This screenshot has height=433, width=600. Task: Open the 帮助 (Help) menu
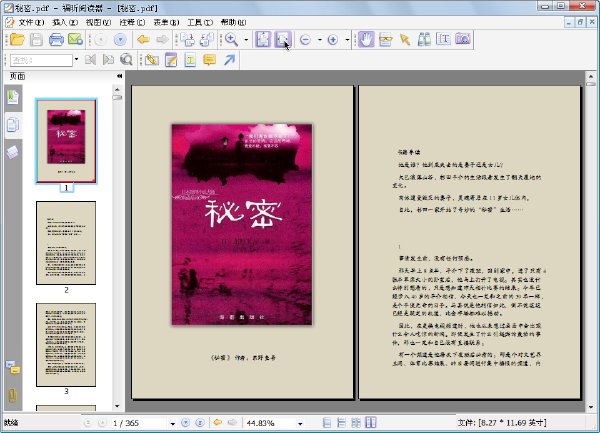tap(233, 23)
